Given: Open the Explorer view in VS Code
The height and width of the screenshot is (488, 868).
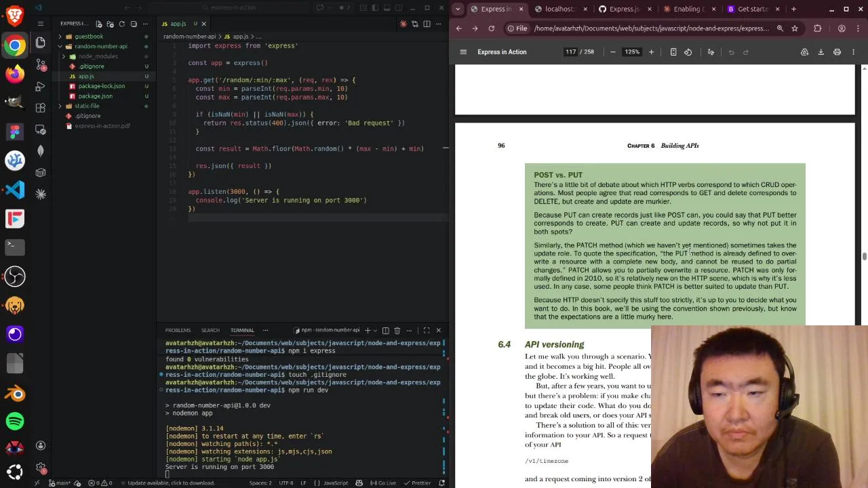Looking at the screenshot, I should [41, 43].
